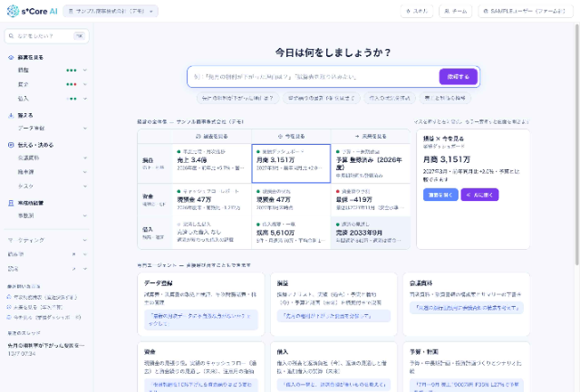Click third recent item icon 今を見る entry
Viewport: 580px width, 392px height.
pyautogui.click(x=9, y=317)
